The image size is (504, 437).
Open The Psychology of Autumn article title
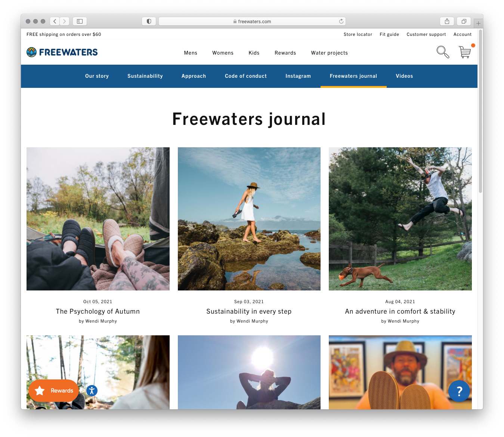(x=98, y=311)
